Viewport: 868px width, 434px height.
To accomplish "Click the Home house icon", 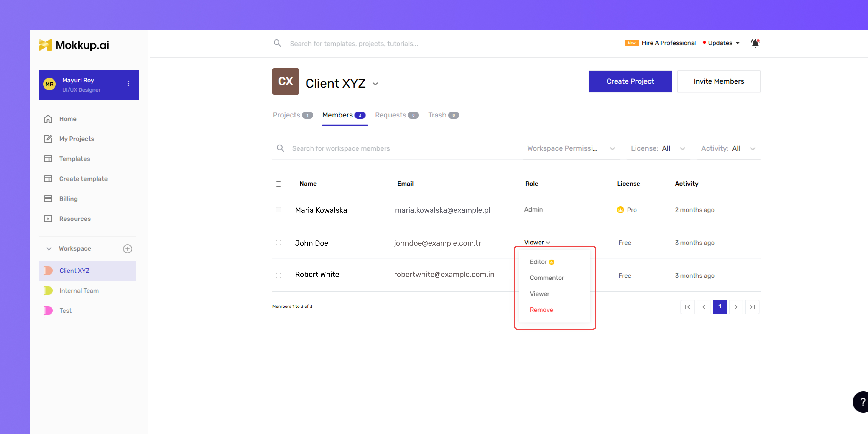I will 48,119.
